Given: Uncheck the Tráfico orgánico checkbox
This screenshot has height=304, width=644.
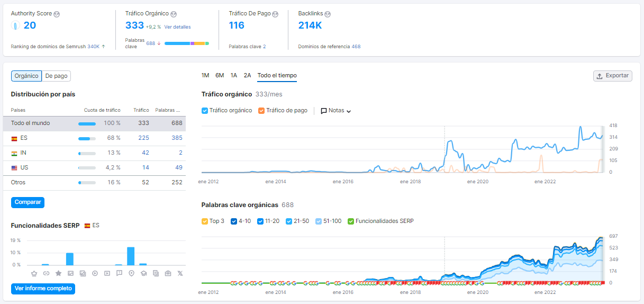Looking at the screenshot, I should [x=205, y=111].
